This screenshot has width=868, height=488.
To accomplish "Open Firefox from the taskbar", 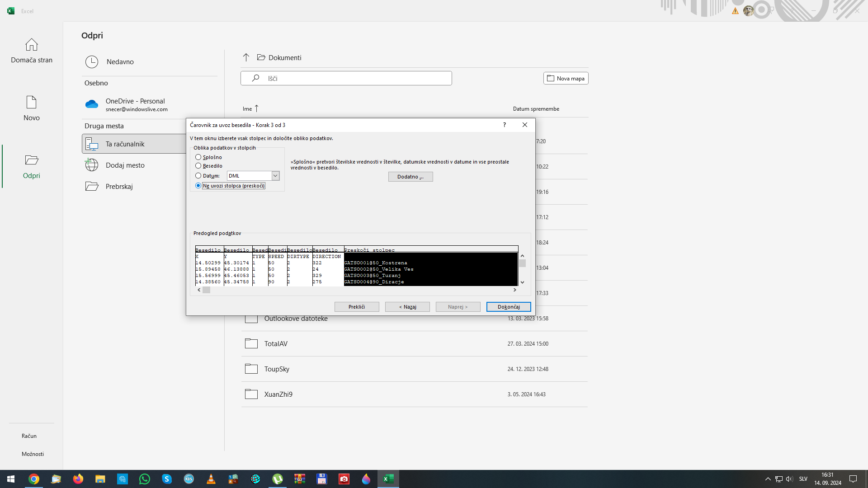I will [78, 479].
